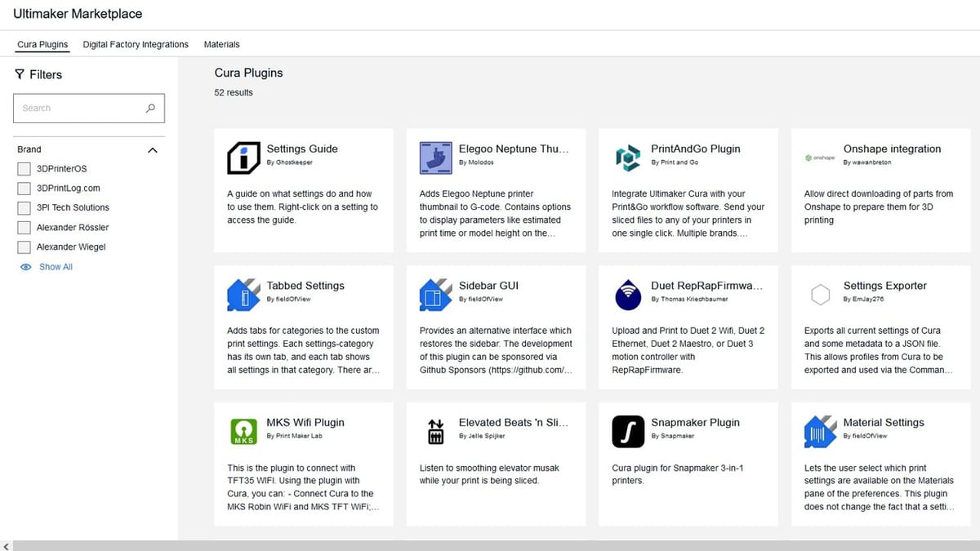Open the Elevated Beats 'n Sli... title

(514, 422)
